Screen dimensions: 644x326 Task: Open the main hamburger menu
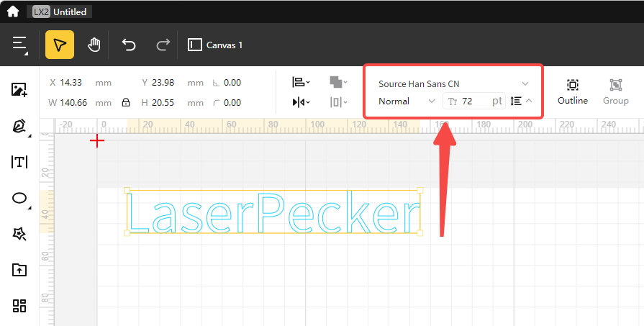pos(19,45)
